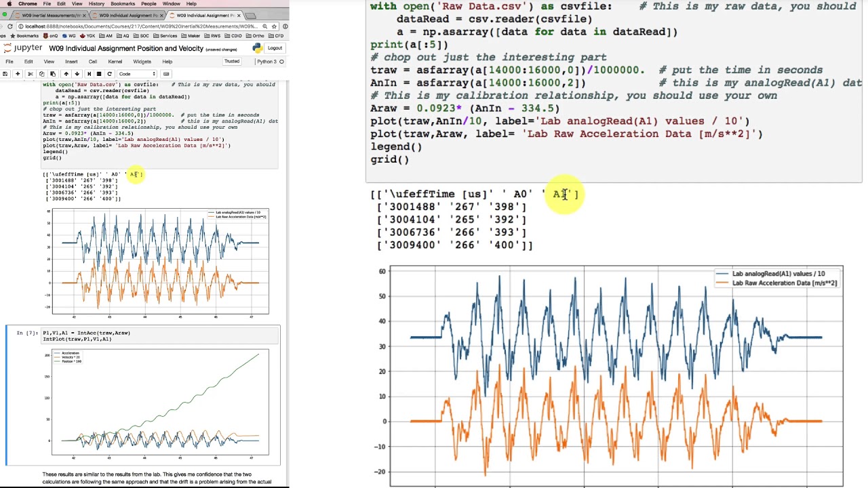The height and width of the screenshot is (488, 868).
Task: Cut selected cells with the scissors icon
Action: tap(31, 74)
